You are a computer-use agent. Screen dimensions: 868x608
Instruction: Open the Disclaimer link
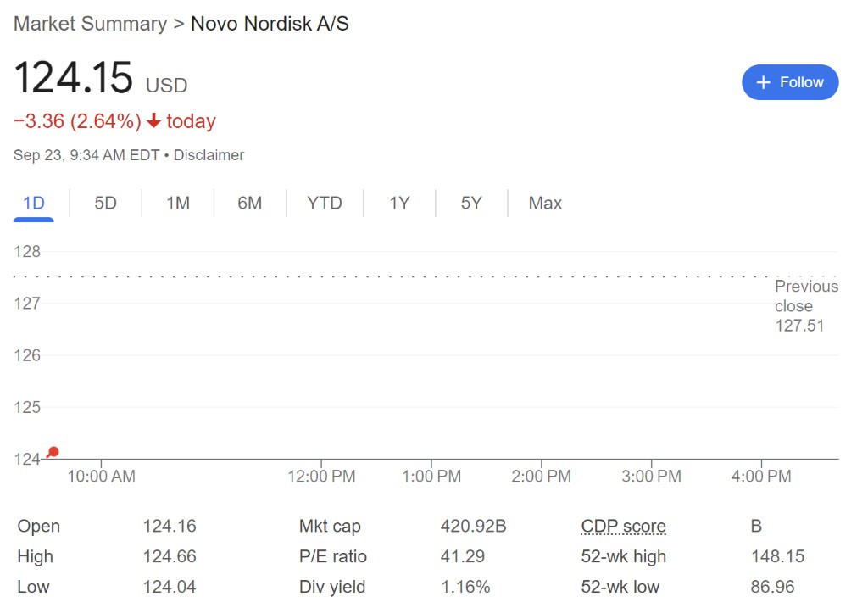tap(209, 155)
